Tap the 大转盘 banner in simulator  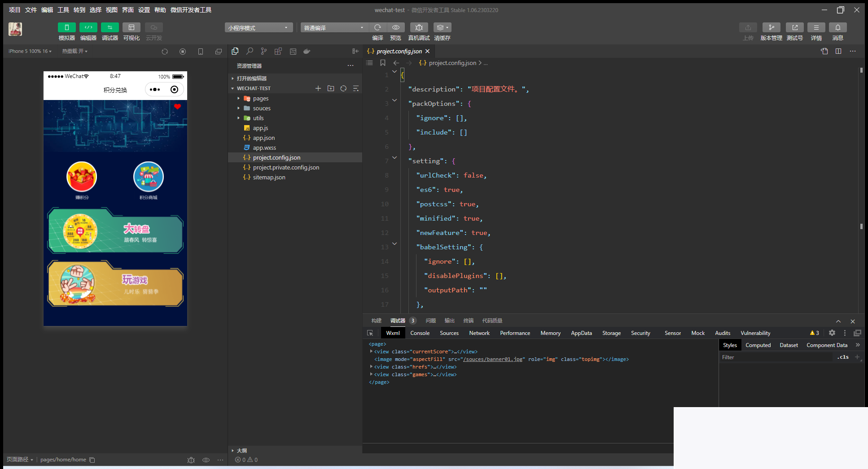point(115,231)
